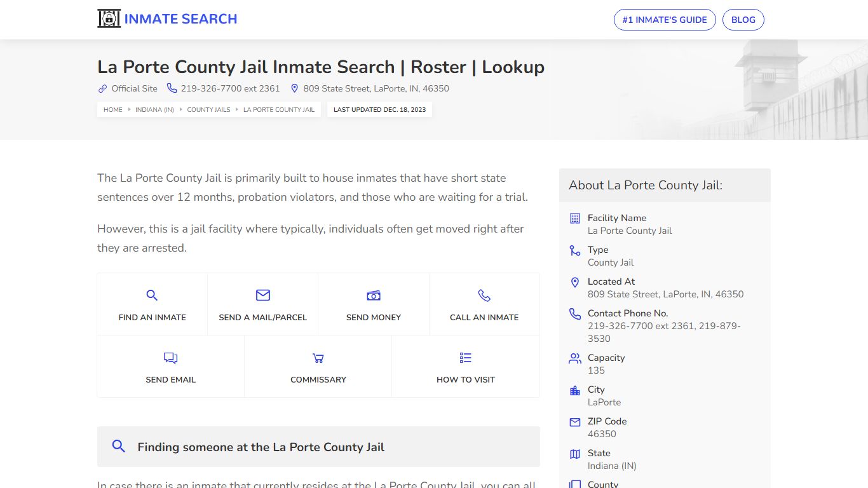The height and width of the screenshot is (488, 868).
Task: Open COMMISSARY tile label
Action: [x=318, y=379]
